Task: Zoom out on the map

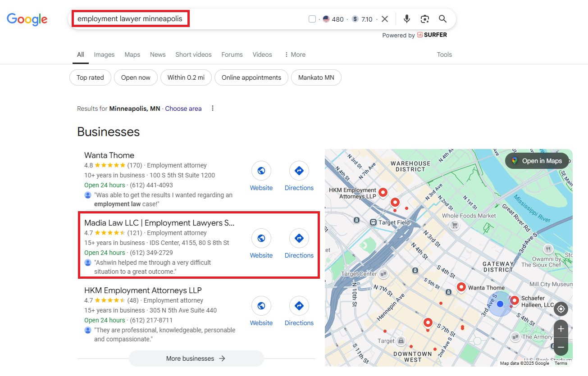Action: point(561,347)
